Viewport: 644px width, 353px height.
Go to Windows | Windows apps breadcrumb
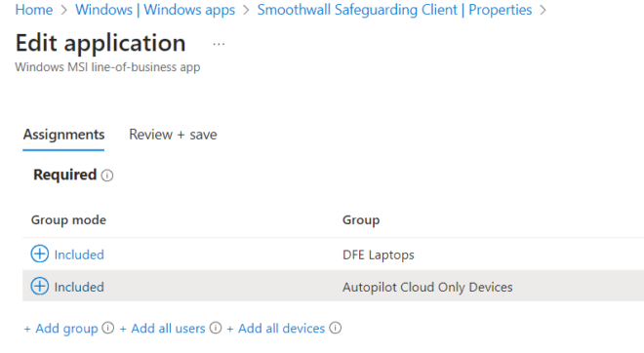tap(155, 10)
